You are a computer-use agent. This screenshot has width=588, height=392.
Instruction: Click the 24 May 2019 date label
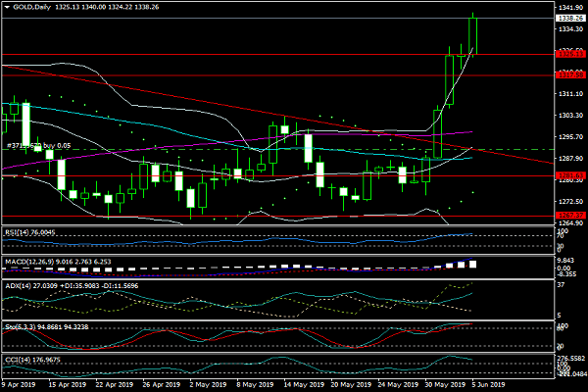(x=398, y=385)
